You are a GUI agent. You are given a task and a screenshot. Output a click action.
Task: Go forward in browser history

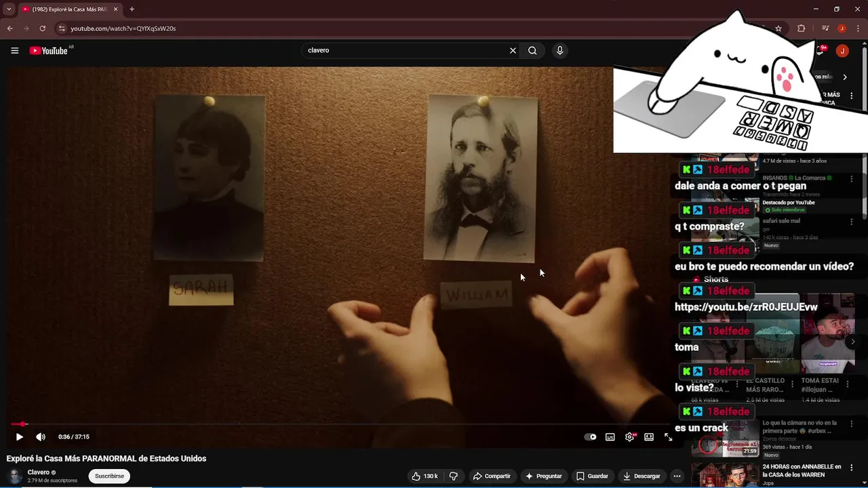tap(26, 28)
